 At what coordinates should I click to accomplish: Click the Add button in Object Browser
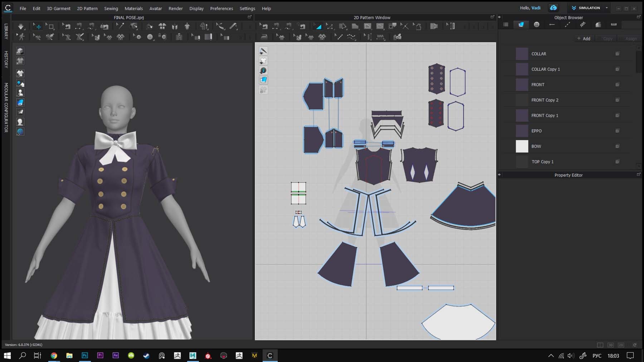point(584,39)
